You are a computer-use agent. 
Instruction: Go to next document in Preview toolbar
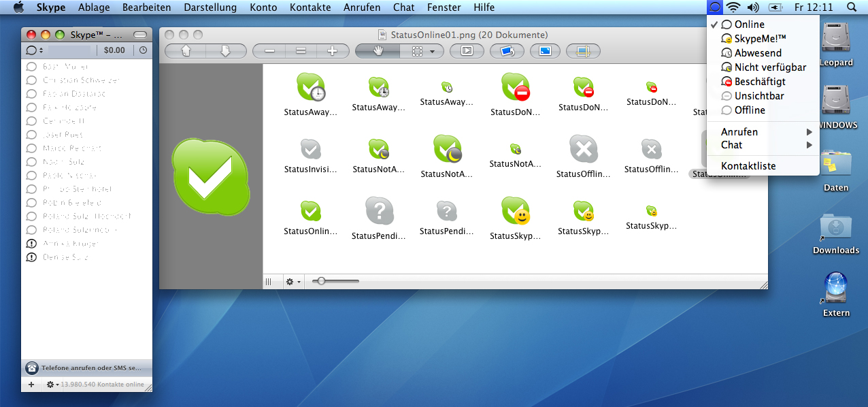point(226,50)
